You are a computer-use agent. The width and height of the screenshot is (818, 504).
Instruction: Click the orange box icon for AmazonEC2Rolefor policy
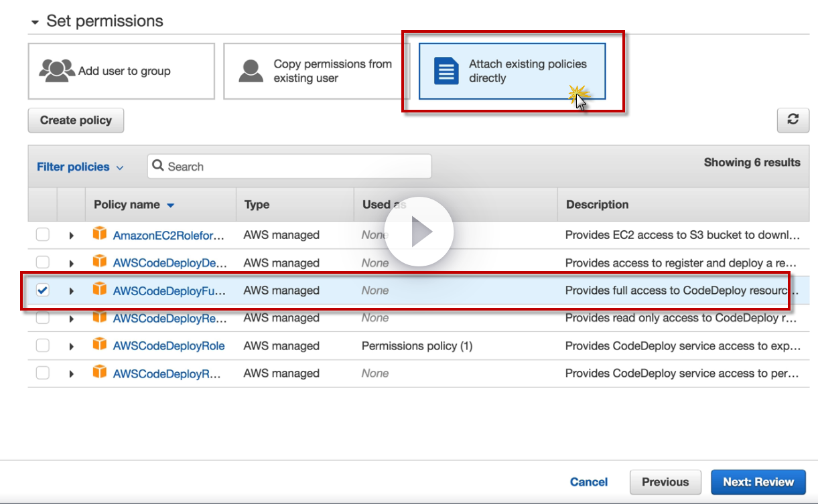point(100,234)
